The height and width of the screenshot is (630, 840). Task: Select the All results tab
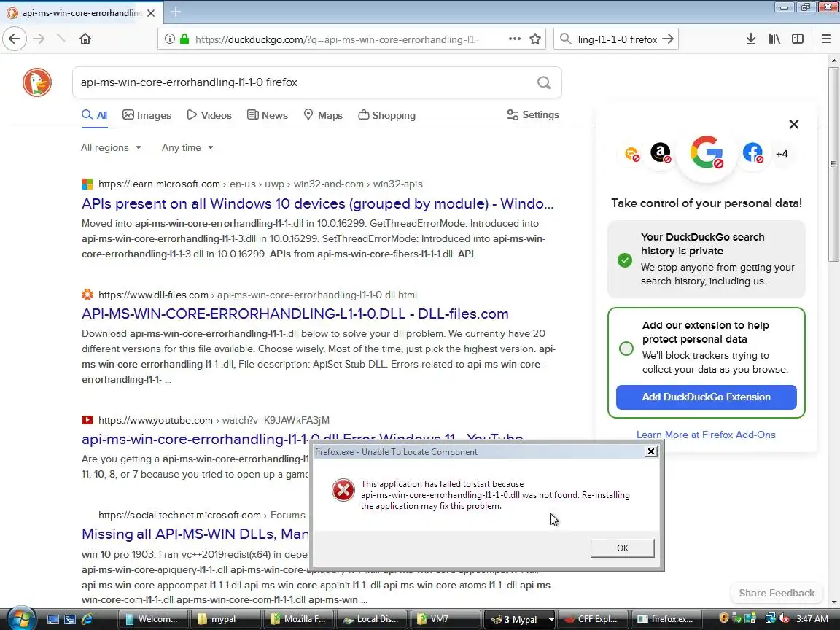[x=94, y=114]
